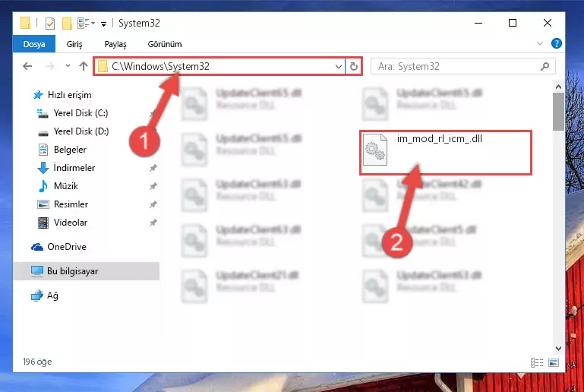Click the 196 öğe status text
The image size is (584, 392).
tap(37, 362)
